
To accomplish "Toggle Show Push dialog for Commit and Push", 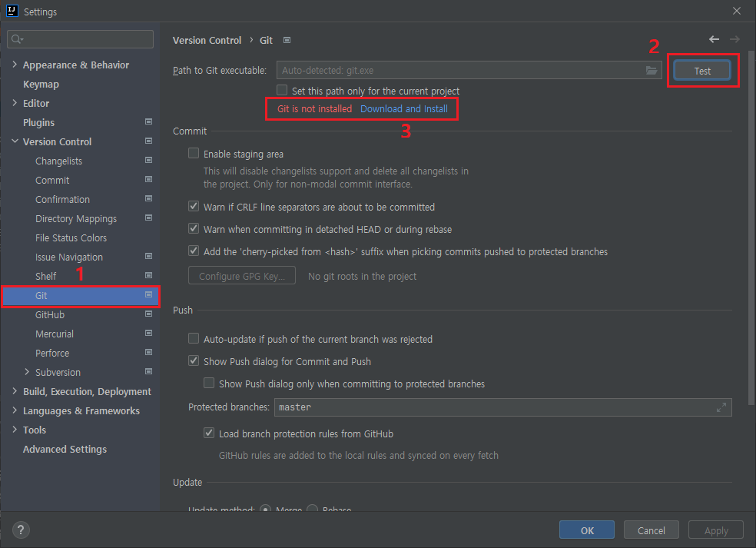I will (x=194, y=360).
